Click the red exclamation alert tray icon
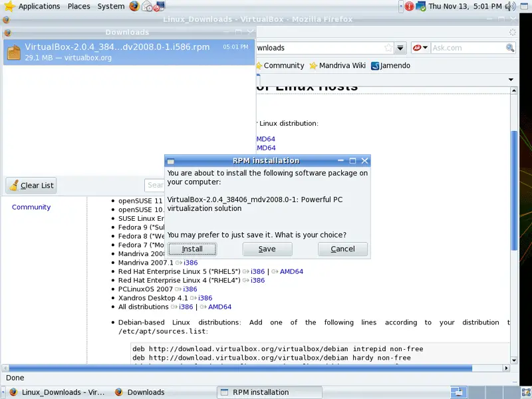The width and height of the screenshot is (532, 399). [409, 6]
